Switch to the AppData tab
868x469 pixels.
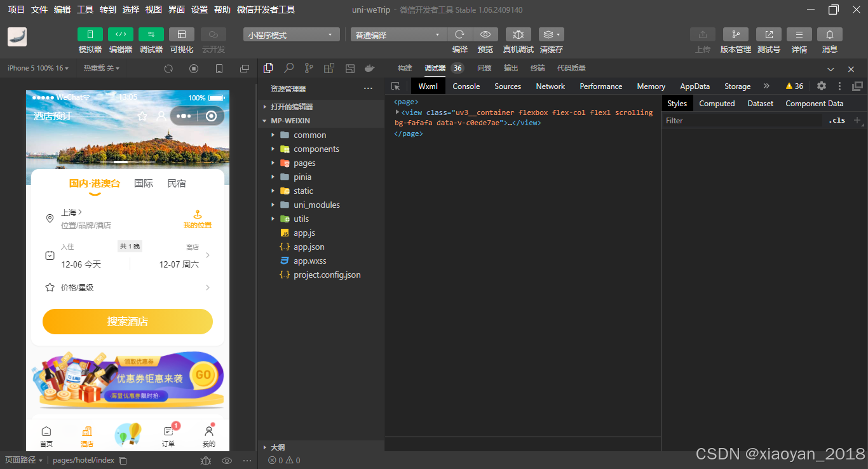[x=695, y=86]
